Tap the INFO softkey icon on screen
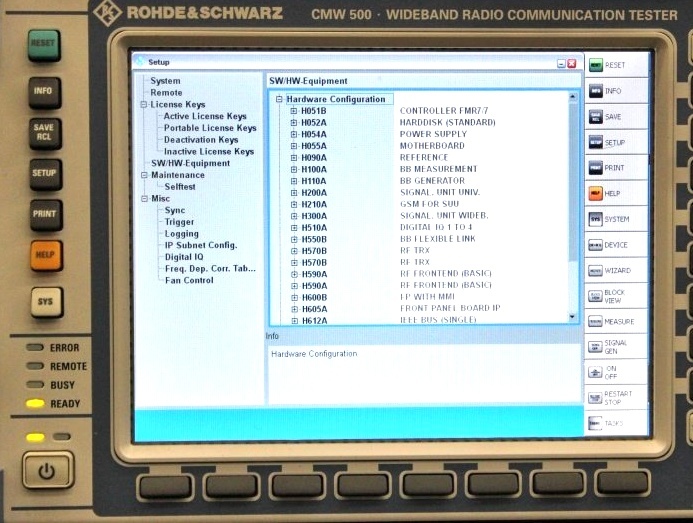 click(596, 91)
